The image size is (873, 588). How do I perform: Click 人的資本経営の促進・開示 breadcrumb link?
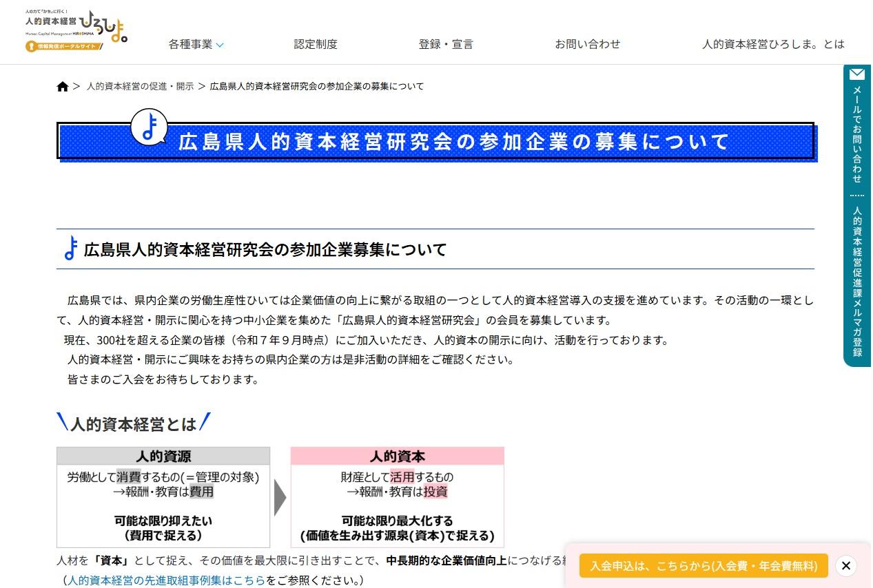(140, 87)
